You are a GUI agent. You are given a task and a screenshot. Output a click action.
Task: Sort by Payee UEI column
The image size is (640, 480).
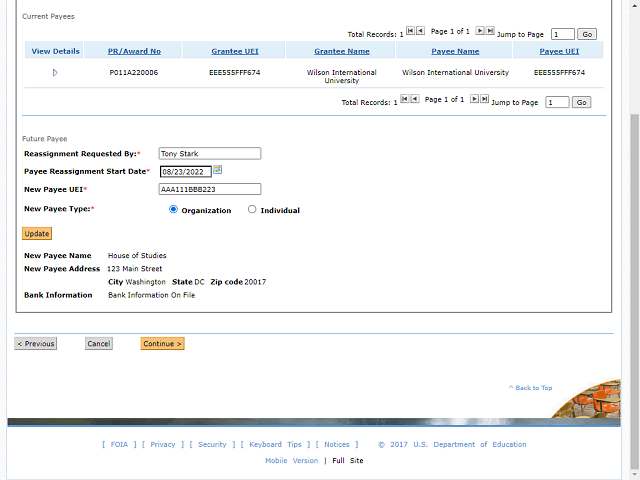coord(559,51)
